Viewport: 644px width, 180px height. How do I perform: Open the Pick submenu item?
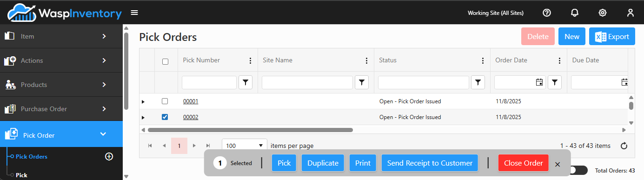pos(21,175)
